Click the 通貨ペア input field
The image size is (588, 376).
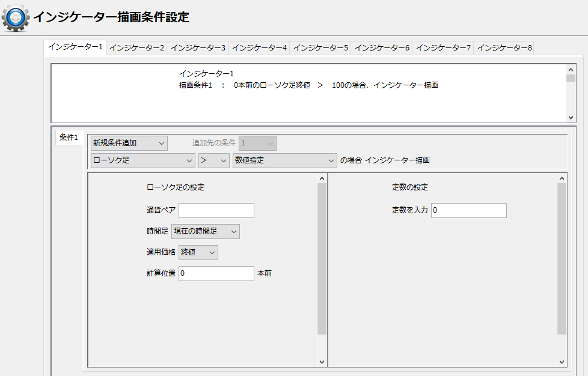pyautogui.click(x=216, y=210)
